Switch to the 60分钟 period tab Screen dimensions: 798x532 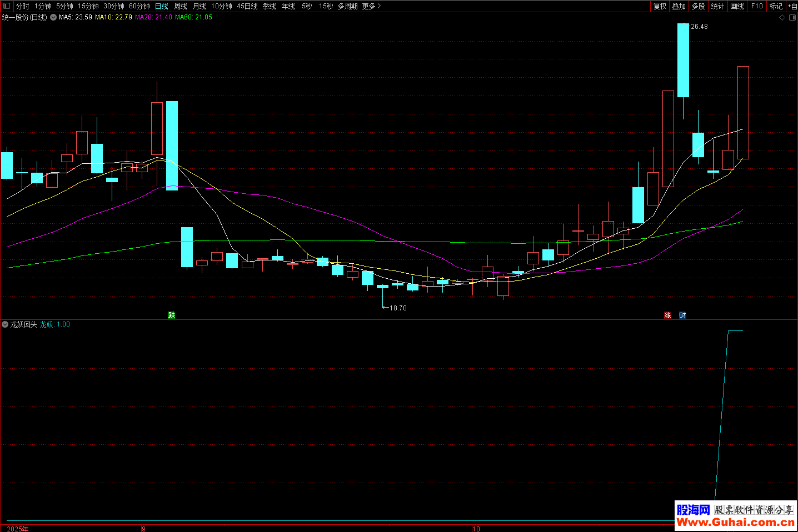coord(139,6)
